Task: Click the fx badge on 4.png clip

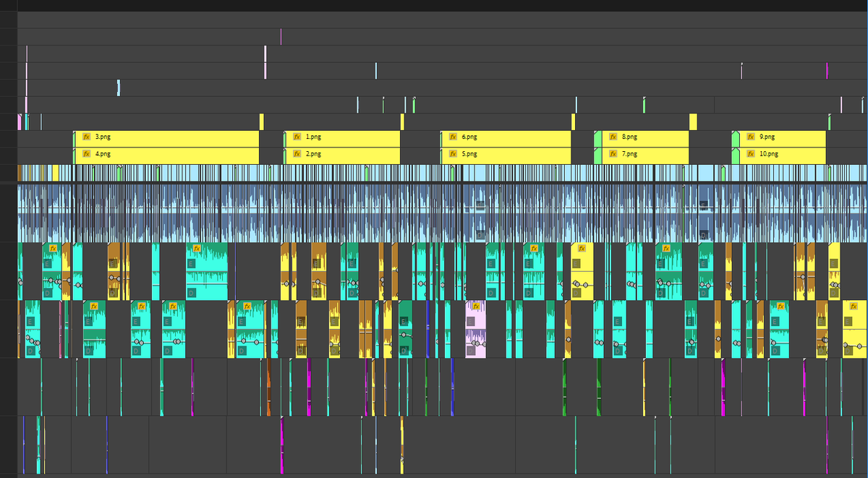Action: (86, 154)
